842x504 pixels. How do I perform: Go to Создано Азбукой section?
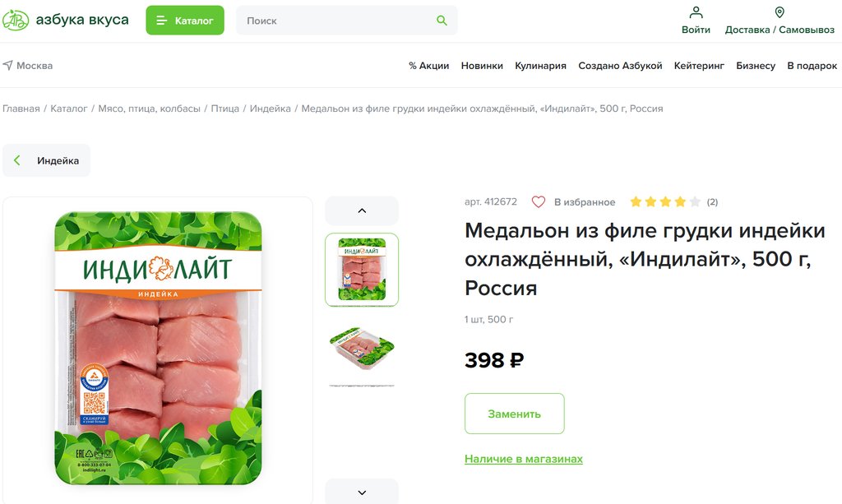620,66
